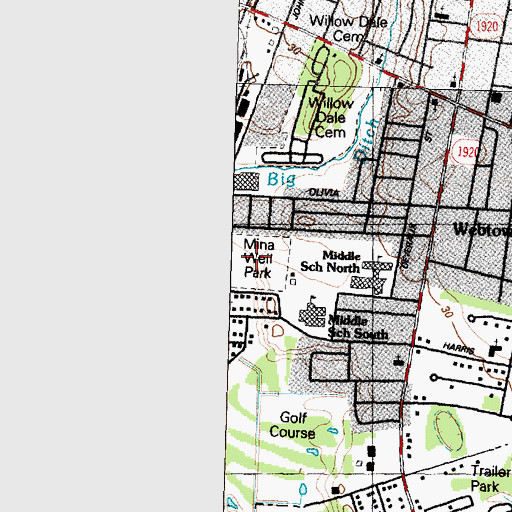
Task: Click the 'Trailer Park' label
Action: pyautogui.click(x=490, y=479)
